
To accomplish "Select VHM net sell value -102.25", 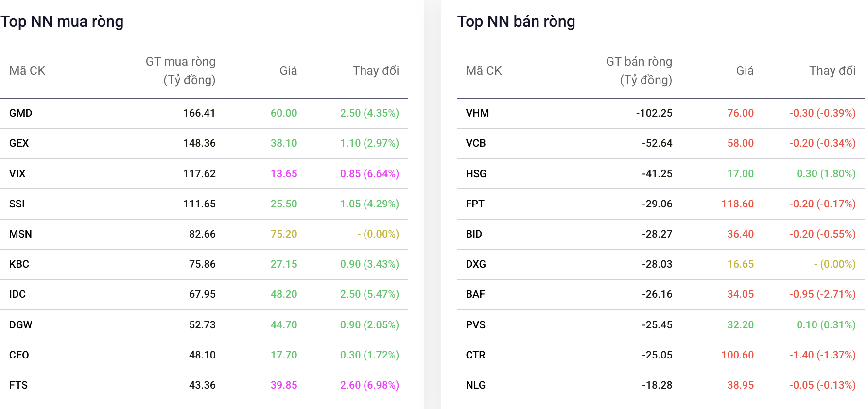I will tap(654, 113).
